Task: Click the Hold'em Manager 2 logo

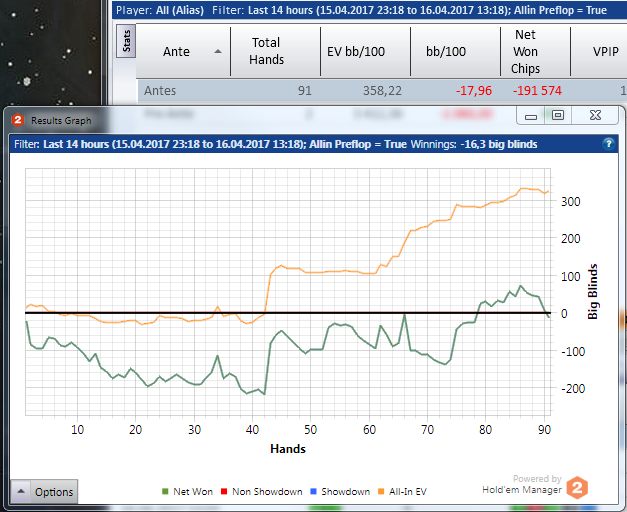Action: [577, 488]
